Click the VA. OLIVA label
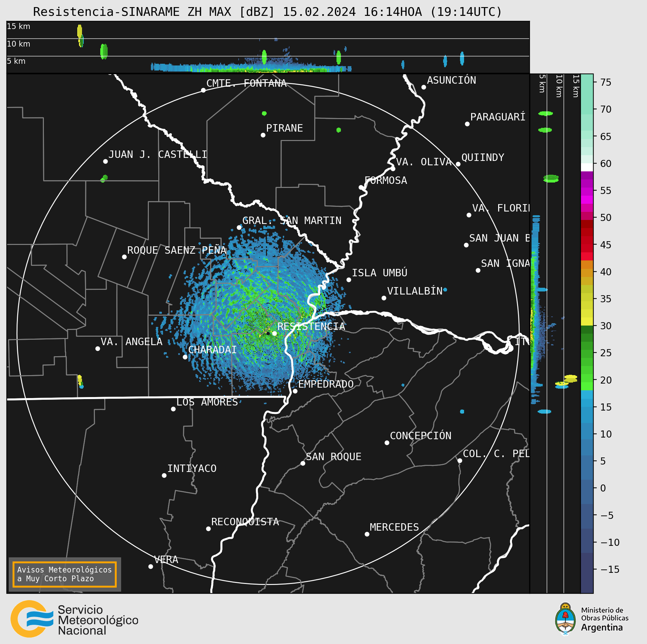Viewport: 647px width, 644px height. pyautogui.click(x=424, y=162)
